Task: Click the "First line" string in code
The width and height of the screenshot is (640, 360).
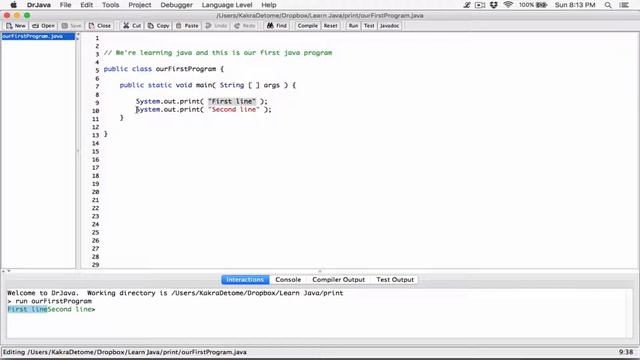Action: click(232, 101)
